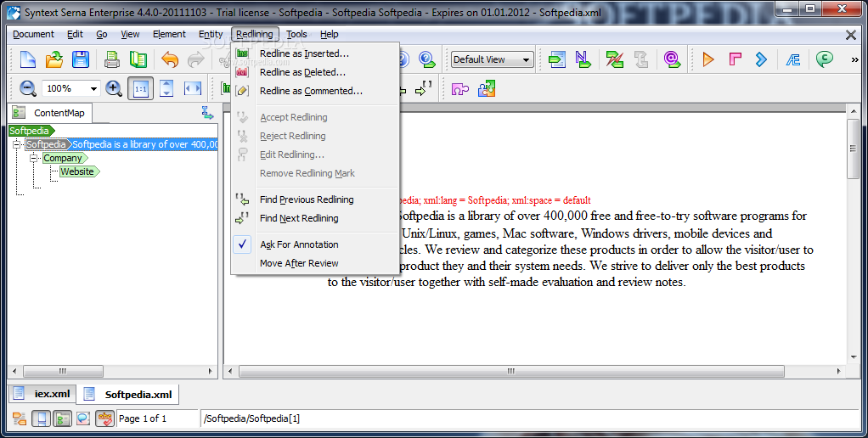This screenshot has height=438, width=868.
Task: Select the green Softpedia root tag
Action: coord(31,131)
